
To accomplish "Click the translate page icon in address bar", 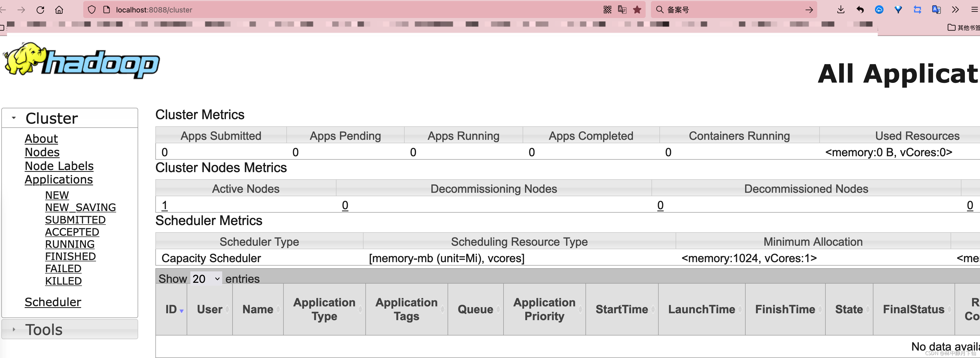I will coord(622,10).
